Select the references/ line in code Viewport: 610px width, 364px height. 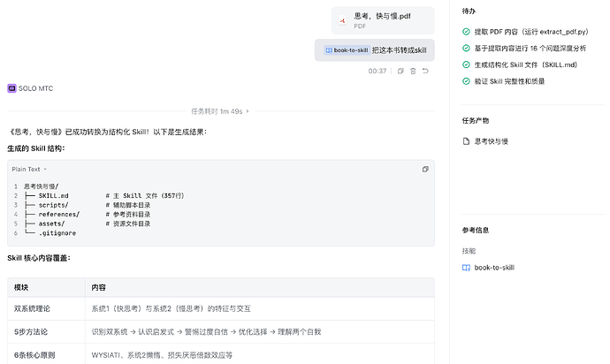pos(88,215)
